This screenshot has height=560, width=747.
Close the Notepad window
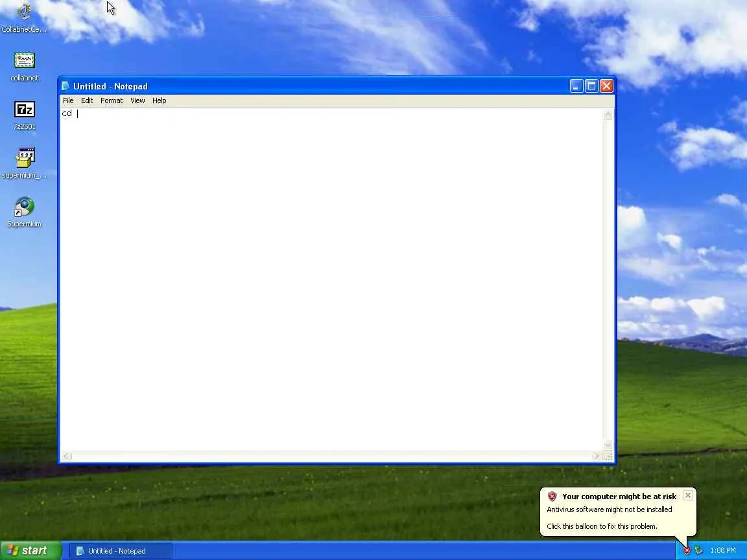[x=606, y=86]
